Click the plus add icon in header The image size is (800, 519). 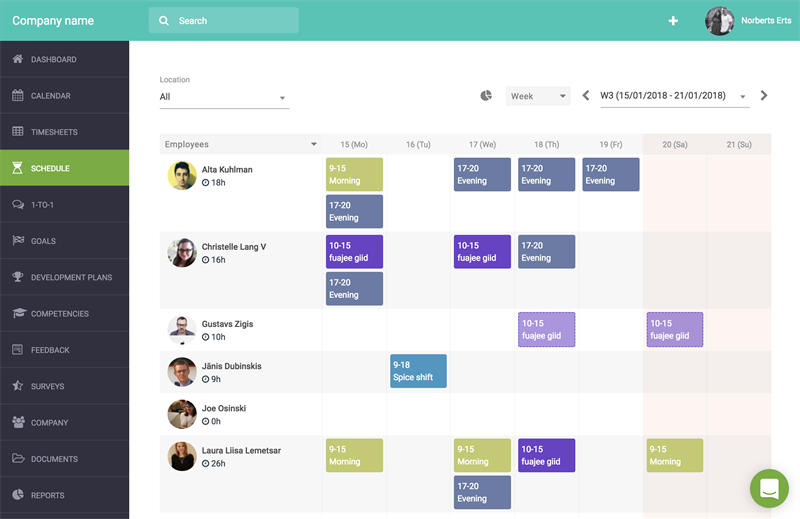pyautogui.click(x=673, y=20)
